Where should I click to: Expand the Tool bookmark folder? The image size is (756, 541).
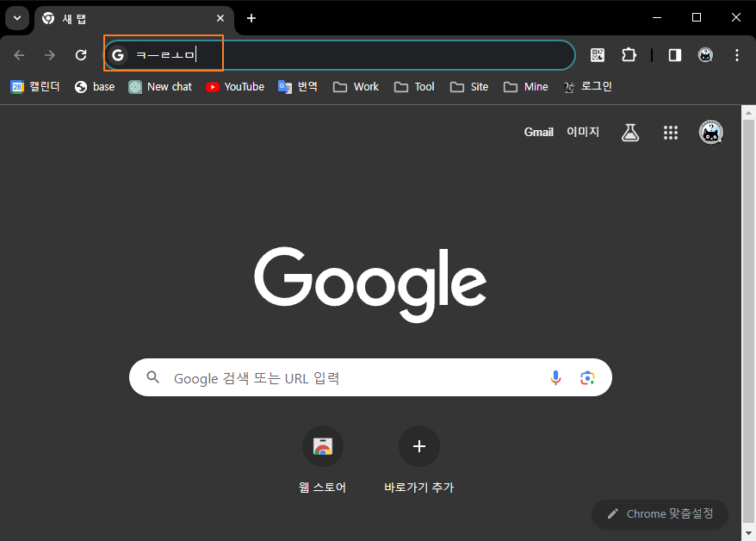click(414, 87)
